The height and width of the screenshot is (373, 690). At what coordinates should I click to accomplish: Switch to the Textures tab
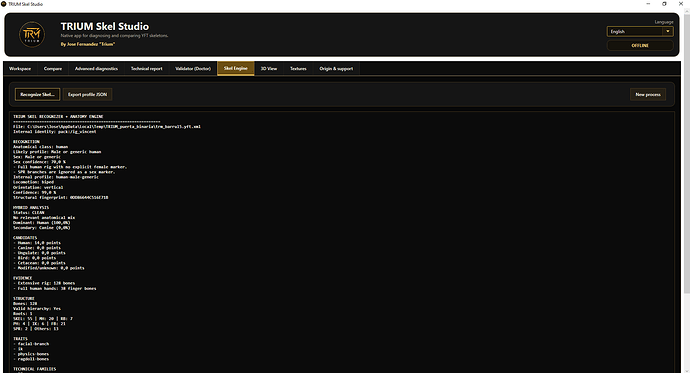pyautogui.click(x=298, y=69)
